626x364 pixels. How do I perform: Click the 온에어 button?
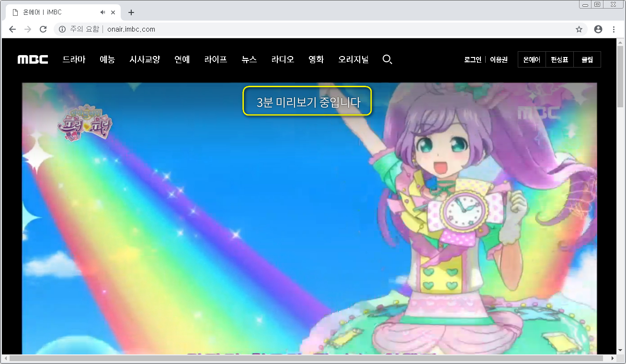point(532,60)
